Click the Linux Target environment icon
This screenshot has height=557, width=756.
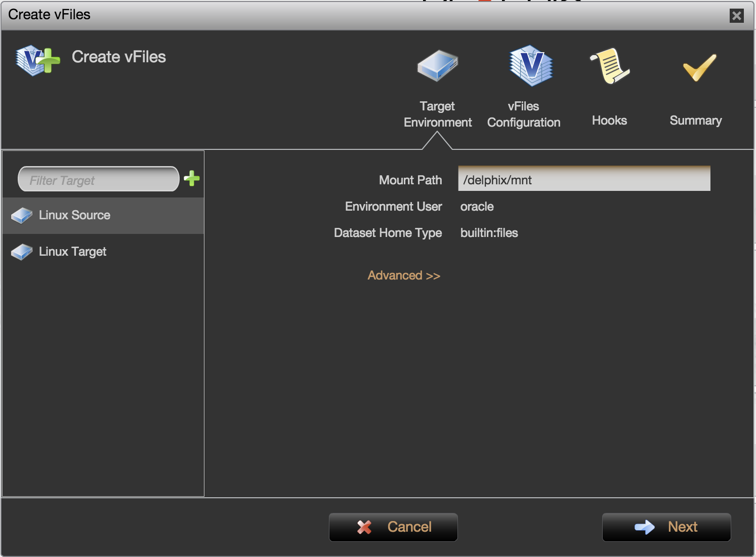pos(22,252)
